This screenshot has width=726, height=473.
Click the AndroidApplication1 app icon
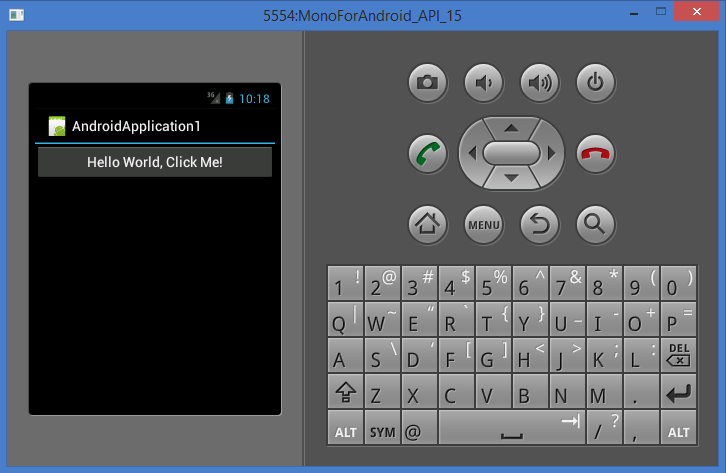(x=58, y=126)
